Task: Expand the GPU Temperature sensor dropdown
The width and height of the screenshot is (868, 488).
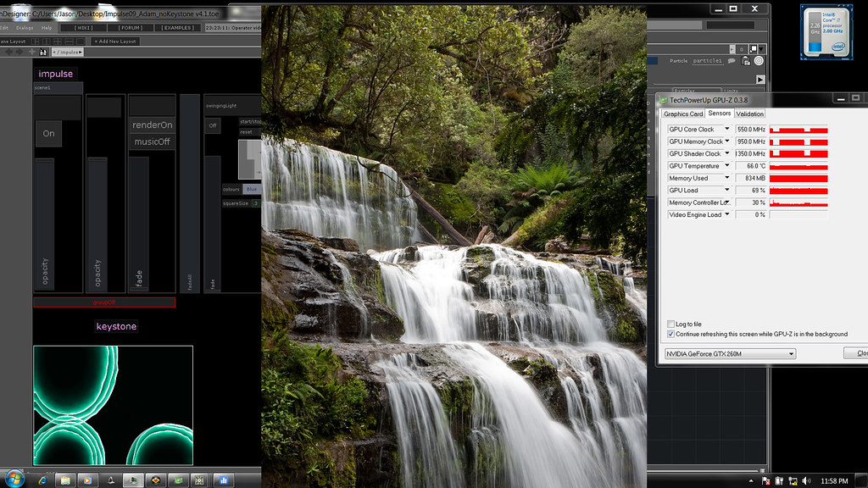Action: pos(726,166)
